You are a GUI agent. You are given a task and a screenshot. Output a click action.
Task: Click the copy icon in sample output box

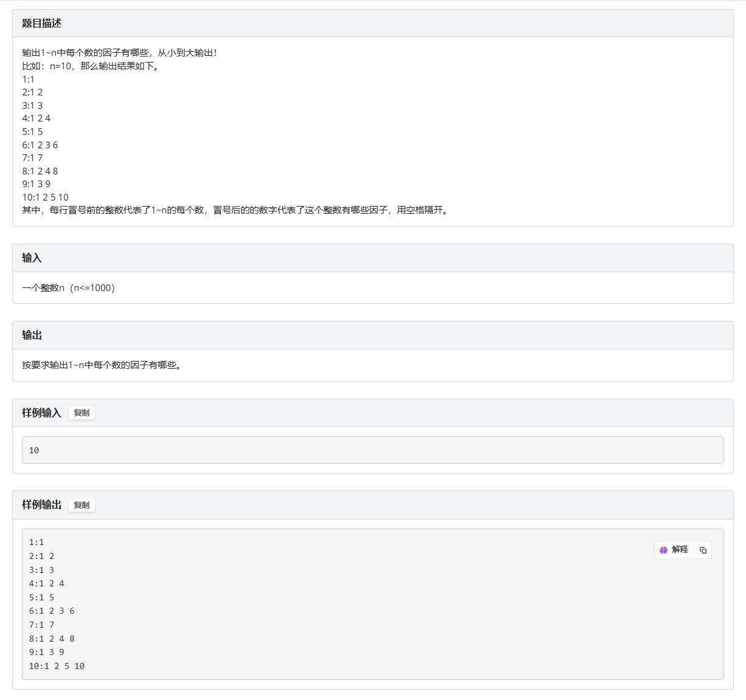[703, 550]
